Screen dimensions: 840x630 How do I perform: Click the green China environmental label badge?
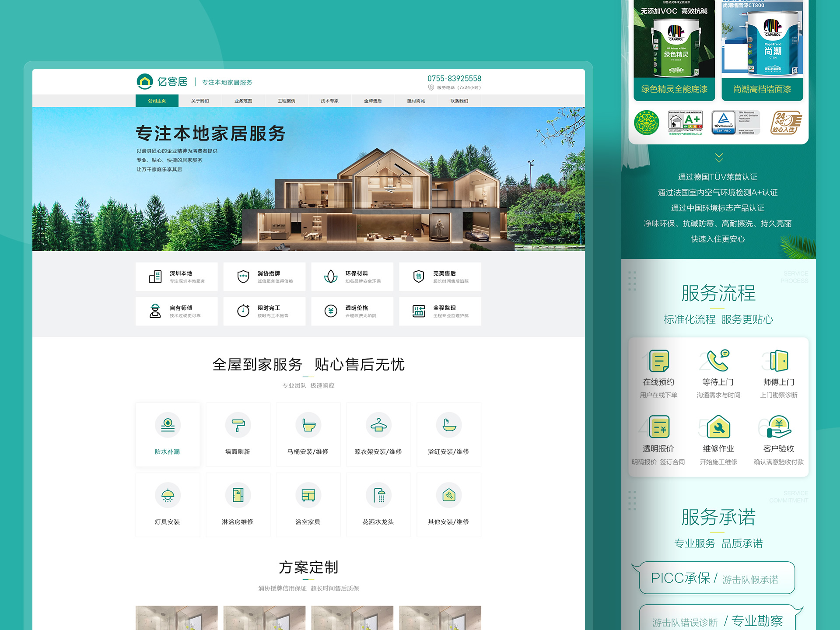pos(647,123)
